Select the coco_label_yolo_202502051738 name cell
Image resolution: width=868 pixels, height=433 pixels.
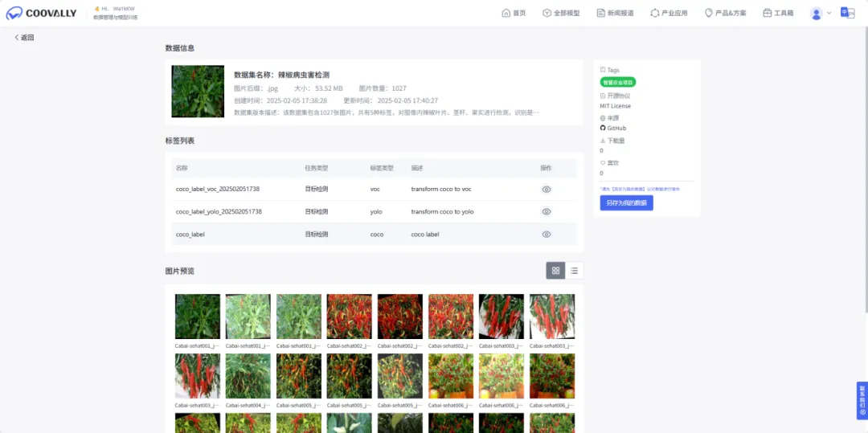click(x=219, y=212)
